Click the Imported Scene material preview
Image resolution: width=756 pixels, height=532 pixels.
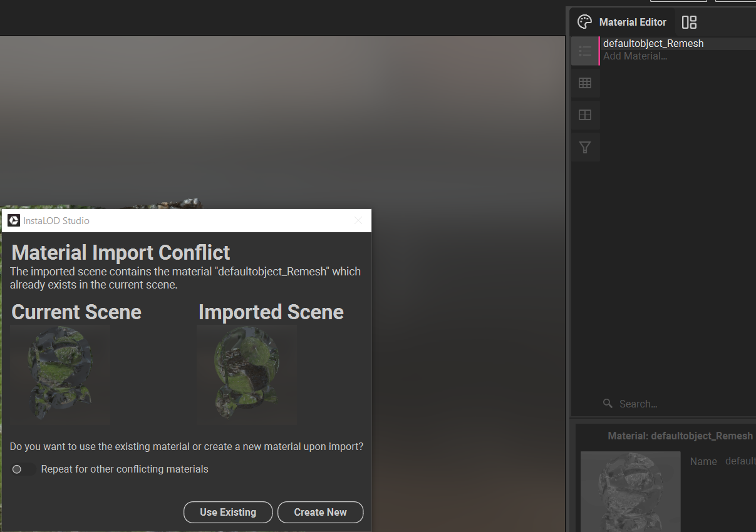[x=247, y=375]
